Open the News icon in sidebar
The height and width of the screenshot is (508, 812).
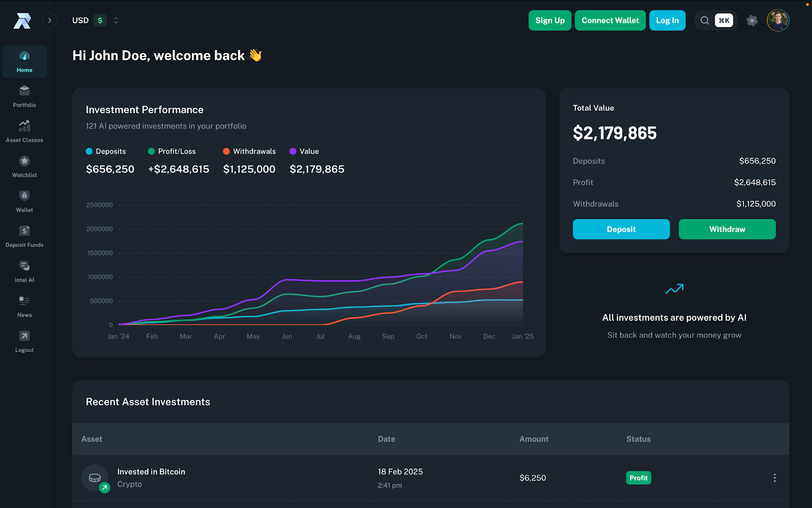click(24, 301)
